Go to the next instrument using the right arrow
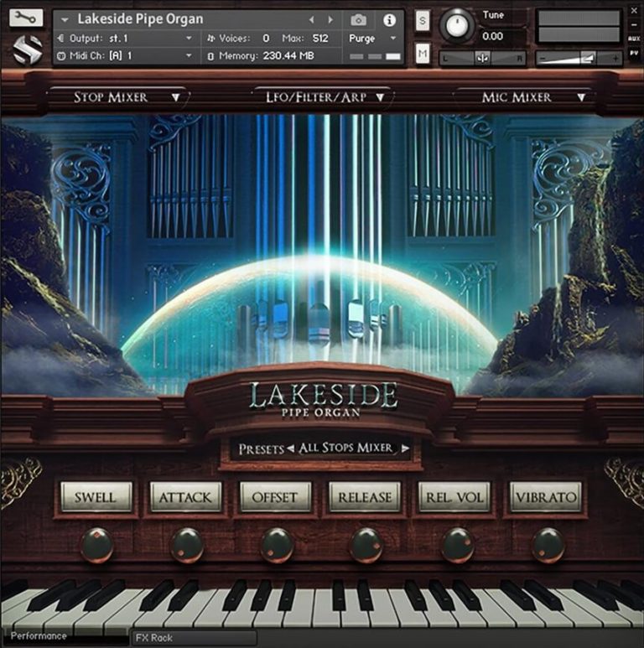The image size is (644, 648). [330, 19]
